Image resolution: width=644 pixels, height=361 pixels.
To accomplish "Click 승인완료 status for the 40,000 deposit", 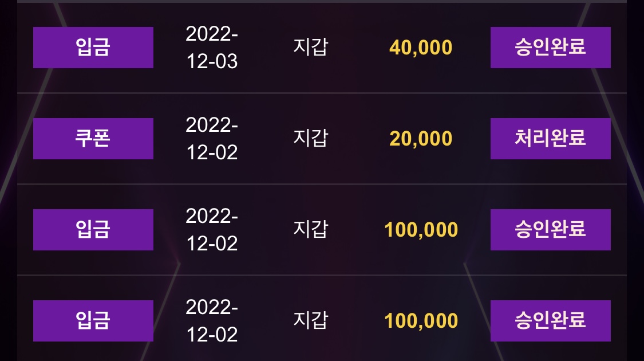I will [550, 48].
